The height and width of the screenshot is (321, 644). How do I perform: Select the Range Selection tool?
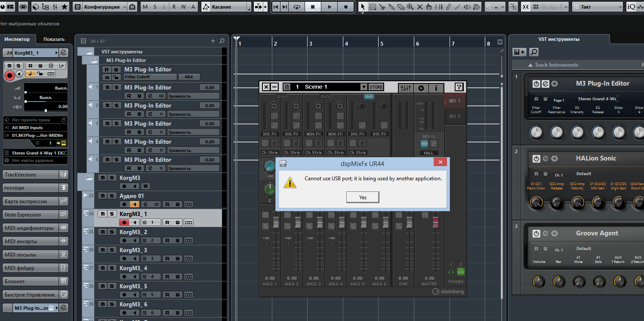(x=373, y=7)
